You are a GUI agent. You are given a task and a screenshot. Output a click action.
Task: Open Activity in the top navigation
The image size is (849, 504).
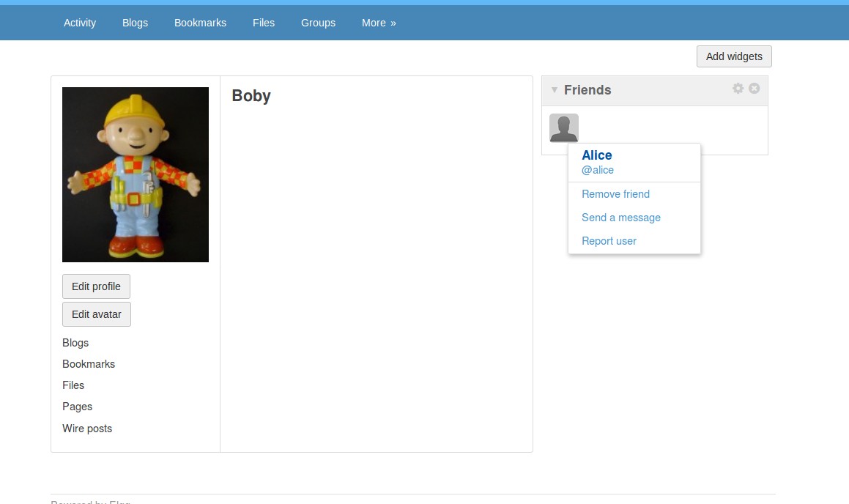[80, 23]
